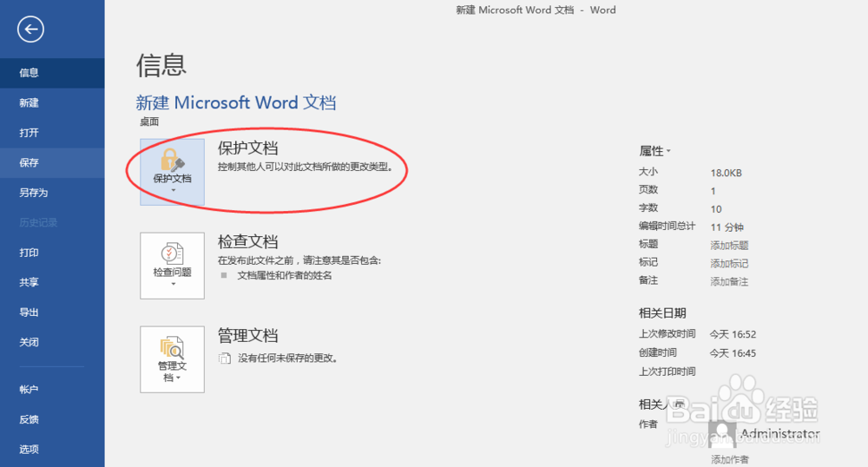Click 保存 in the sidebar

(x=52, y=162)
